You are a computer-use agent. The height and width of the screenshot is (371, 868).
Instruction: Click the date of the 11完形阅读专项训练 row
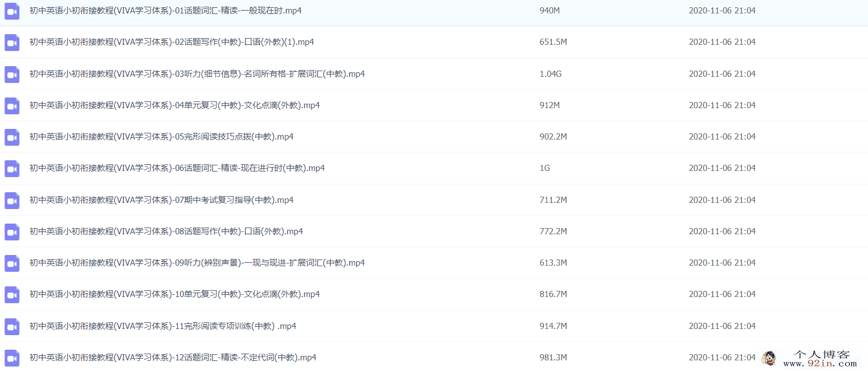tap(722, 326)
